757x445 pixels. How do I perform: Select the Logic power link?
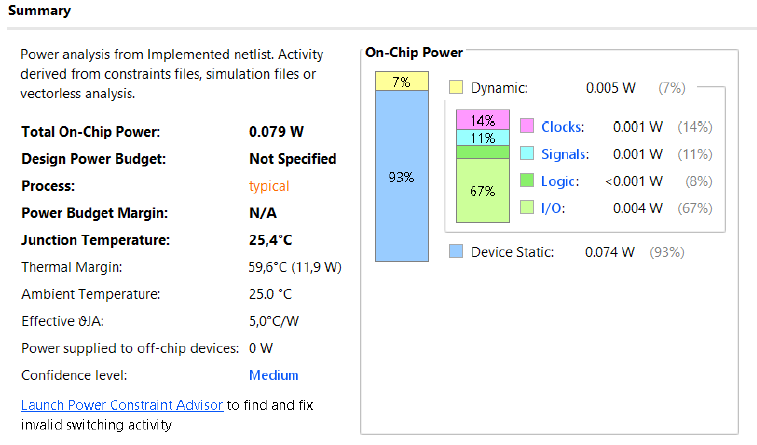560,181
